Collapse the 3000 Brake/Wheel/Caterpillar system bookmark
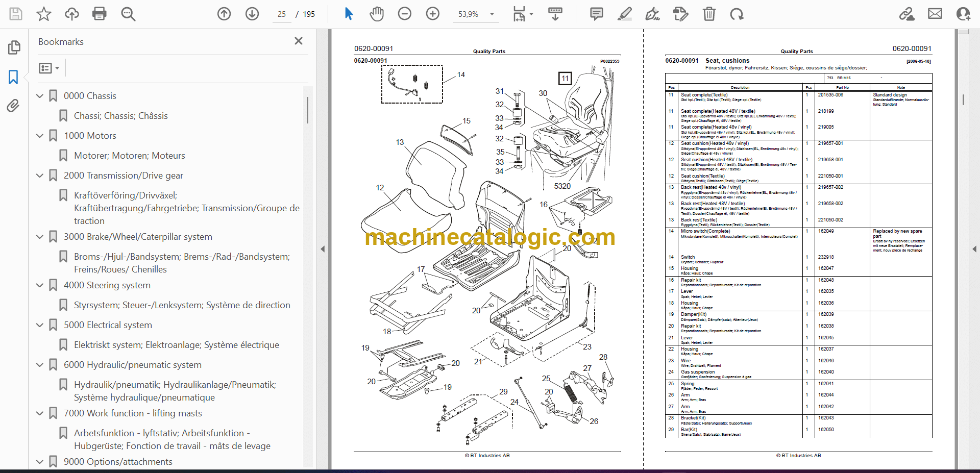This screenshot has width=980, height=473. (40, 237)
